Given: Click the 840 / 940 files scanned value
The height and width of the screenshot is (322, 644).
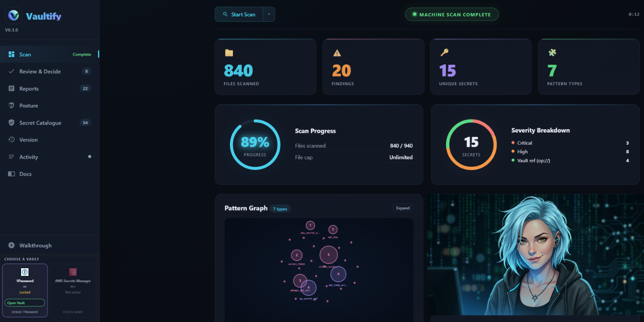Looking at the screenshot, I should pos(401,146).
